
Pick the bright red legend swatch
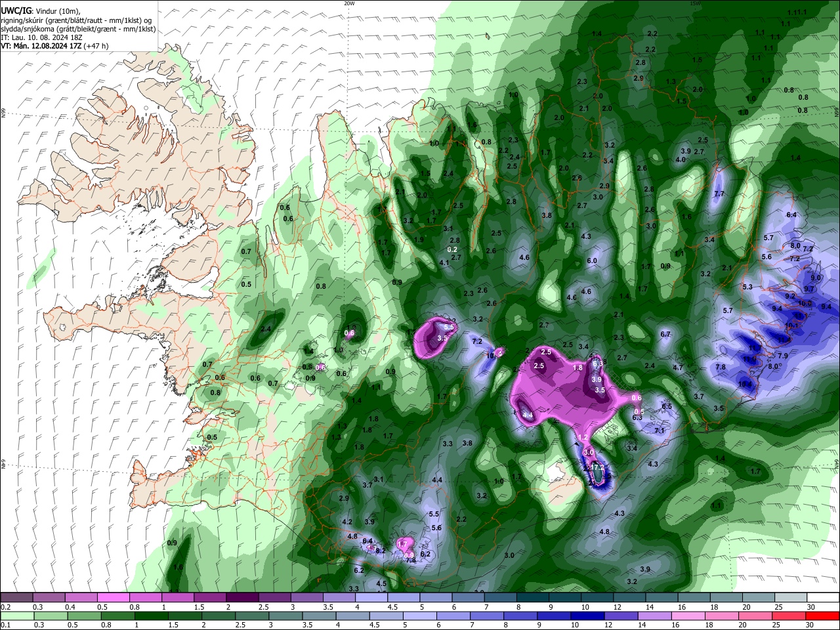[823, 616]
